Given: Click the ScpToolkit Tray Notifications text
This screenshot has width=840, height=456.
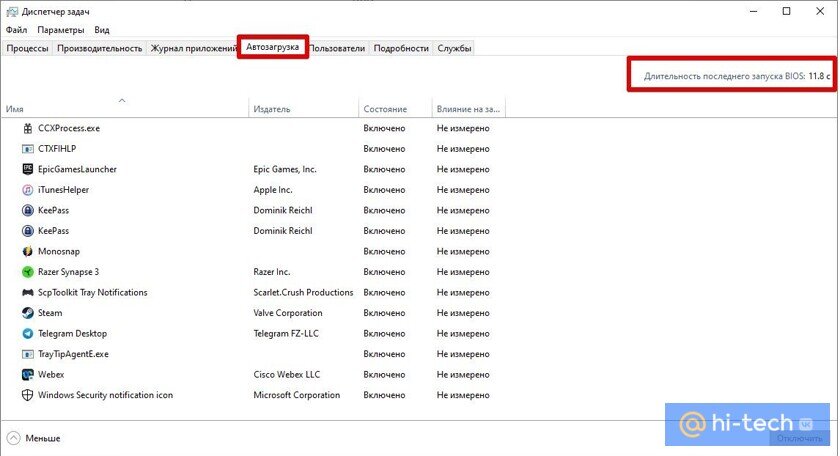Looking at the screenshot, I should (93, 293).
